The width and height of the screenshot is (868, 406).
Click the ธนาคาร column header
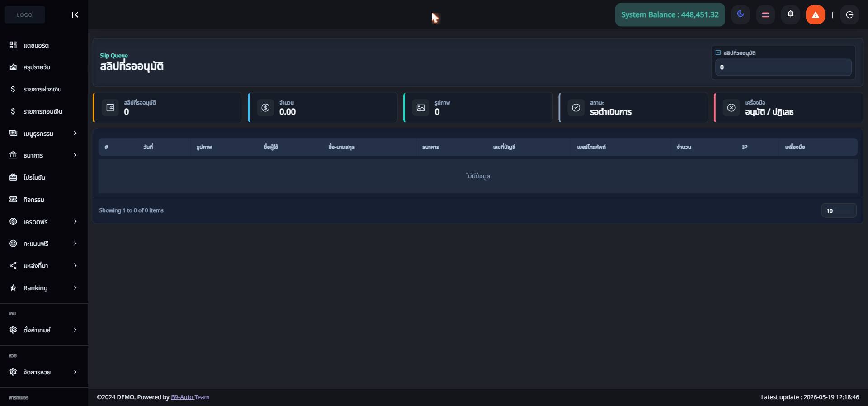[x=430, y=147]
